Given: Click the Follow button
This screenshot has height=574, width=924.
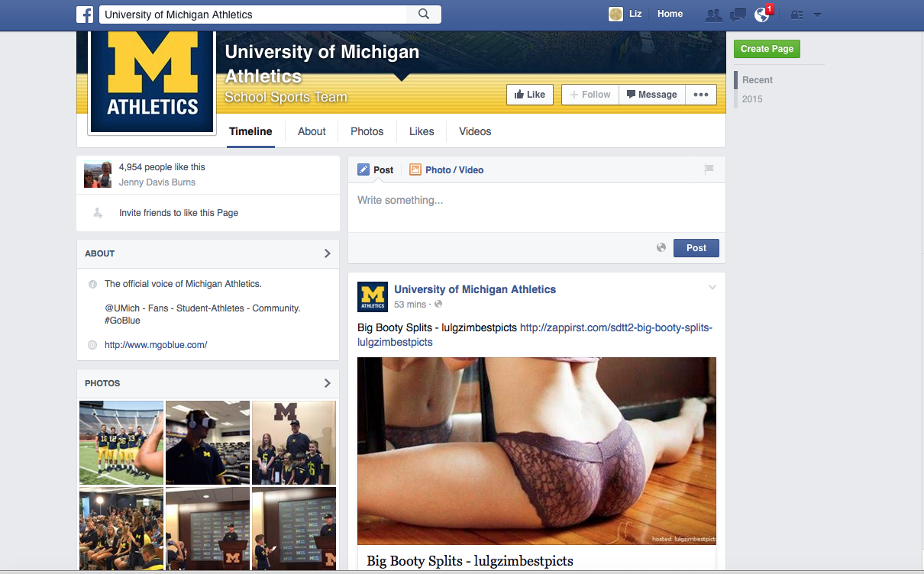Looking at the screenshot, I should (590, 95).
